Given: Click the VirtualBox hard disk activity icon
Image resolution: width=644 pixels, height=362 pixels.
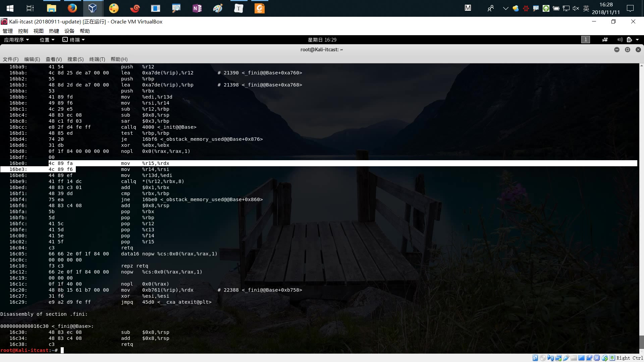Looking at the screenshot, I should point(535,358).
